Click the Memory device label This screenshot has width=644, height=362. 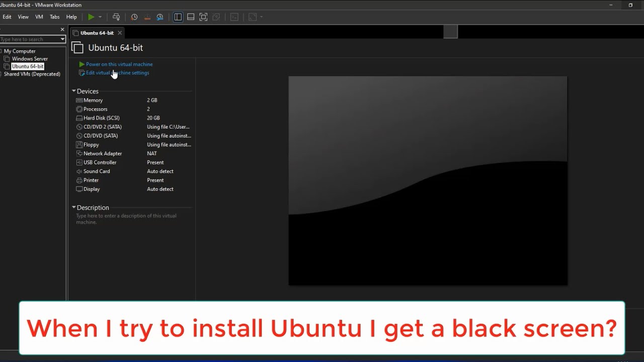click(93, 100)
